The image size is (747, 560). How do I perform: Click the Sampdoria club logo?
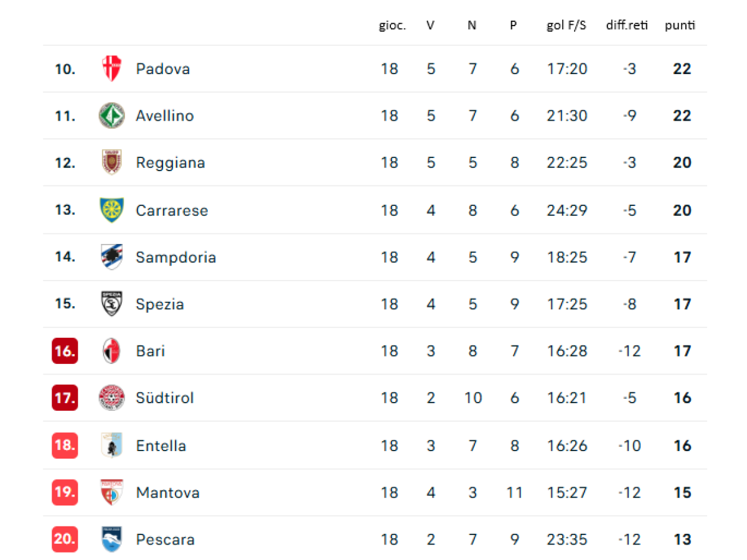(112, 257)
